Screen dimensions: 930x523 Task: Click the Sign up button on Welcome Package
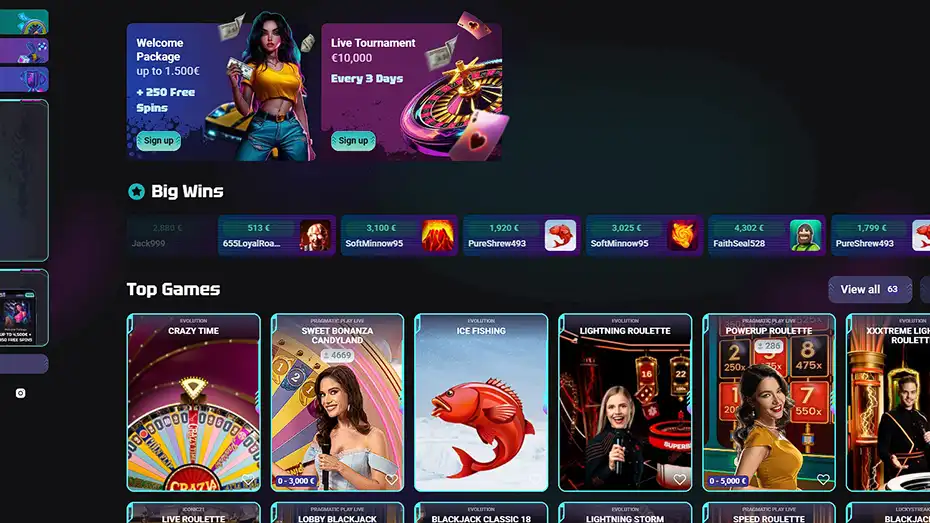[159, 141]
